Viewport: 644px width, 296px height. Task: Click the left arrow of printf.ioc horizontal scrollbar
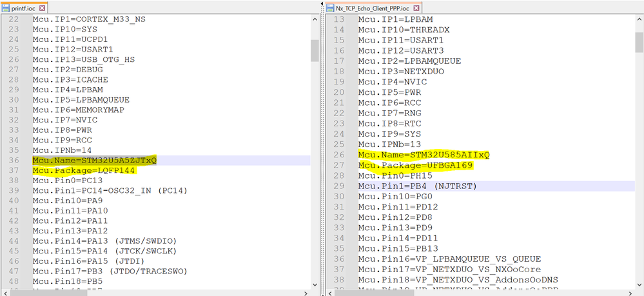click(x=5, y=293)
